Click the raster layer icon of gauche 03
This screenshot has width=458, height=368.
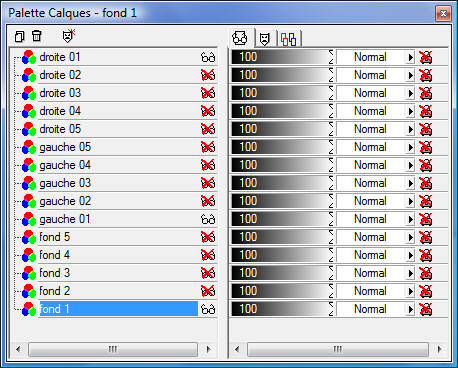coord(29,183)
